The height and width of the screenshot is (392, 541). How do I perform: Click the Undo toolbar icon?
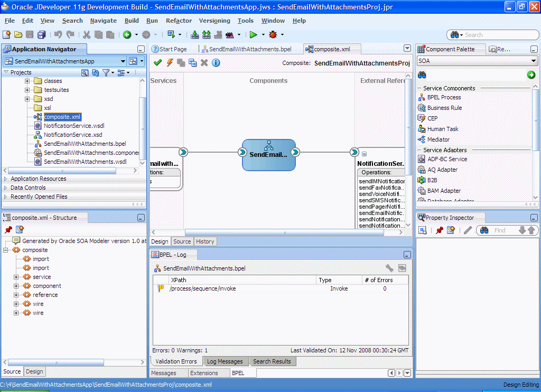(x=58, y=34)
